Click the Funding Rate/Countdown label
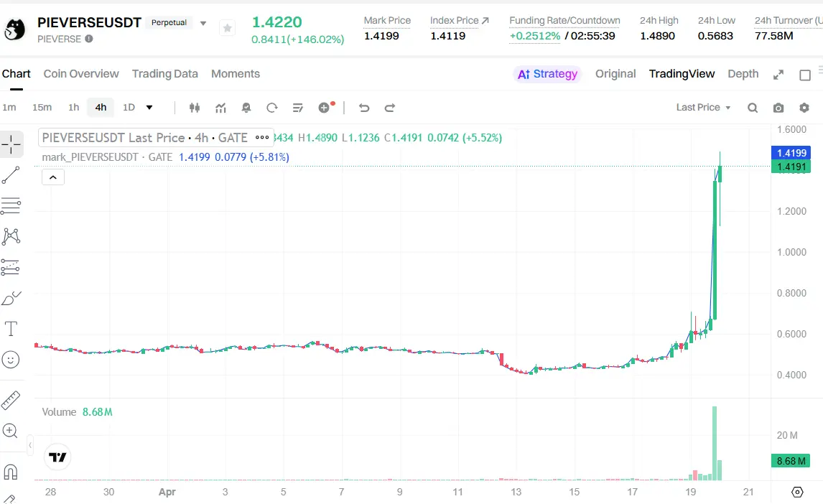Screen dimensions: 823x504 (x=564, y=20)
